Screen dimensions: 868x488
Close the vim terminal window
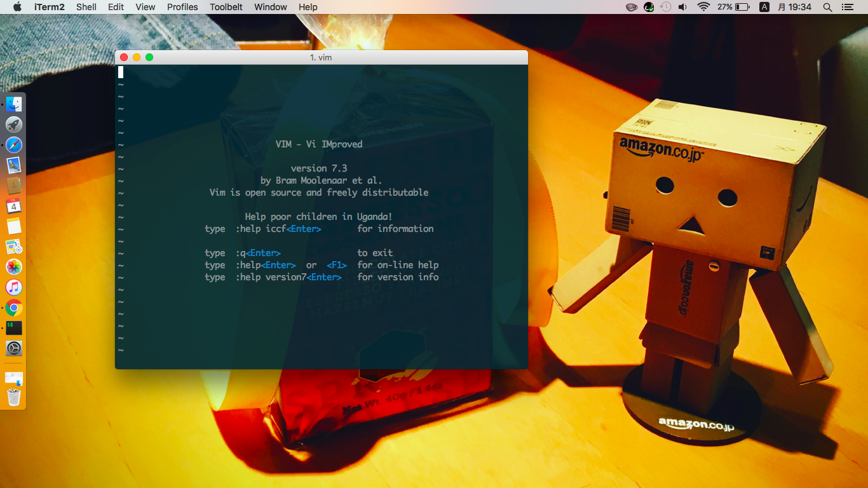click(124, 57)
